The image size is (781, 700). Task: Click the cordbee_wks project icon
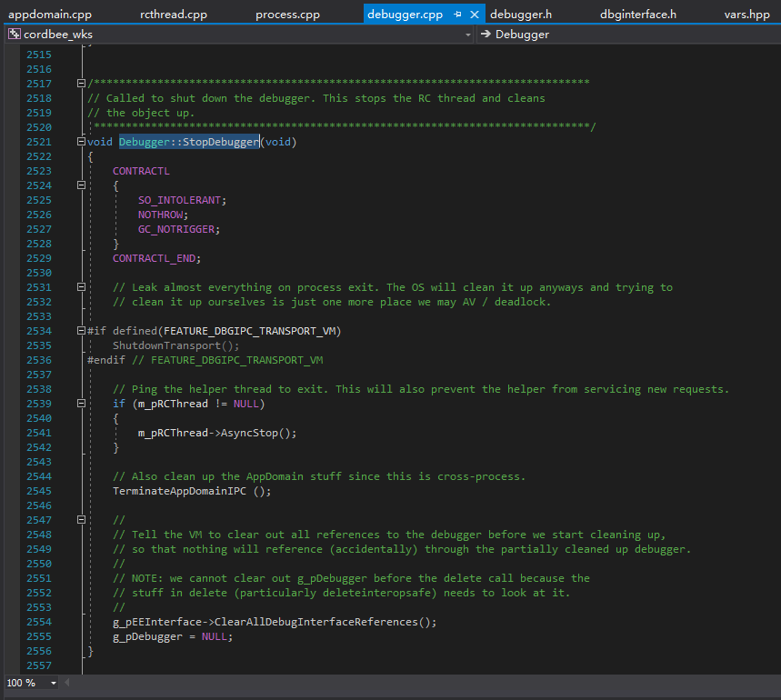click(14, 35)
